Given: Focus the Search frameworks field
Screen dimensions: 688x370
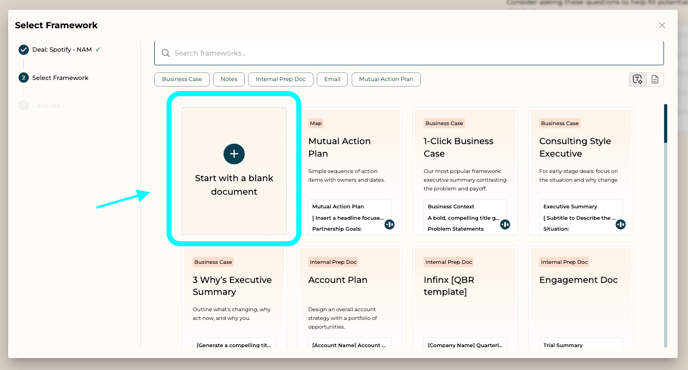Looking at the screenshot, I should [408, 53].
